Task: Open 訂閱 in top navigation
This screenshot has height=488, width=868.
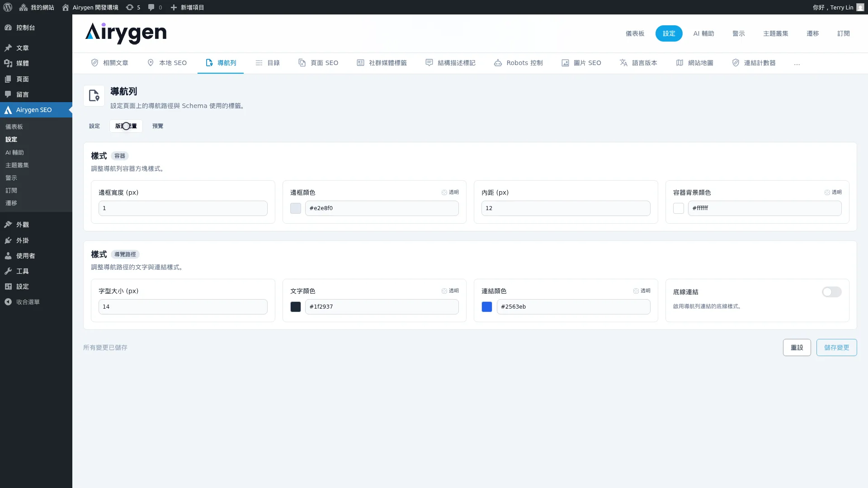Action: (844, 33)
